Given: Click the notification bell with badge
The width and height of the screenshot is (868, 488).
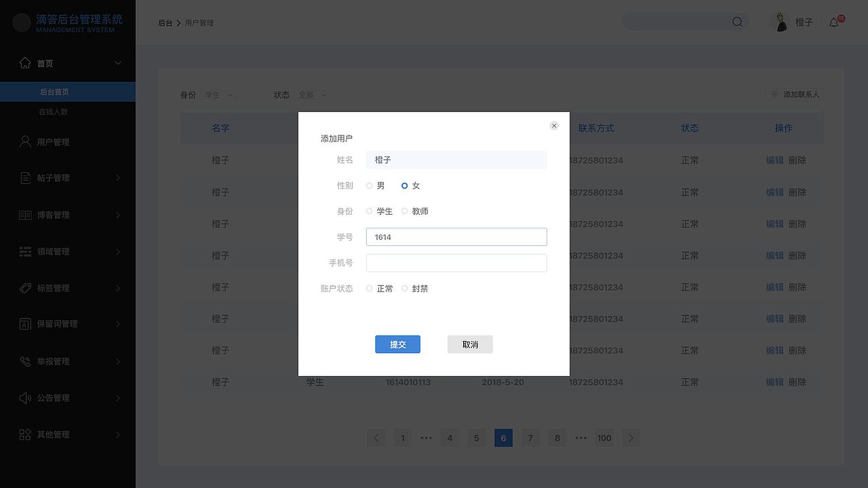Looking at the screenshot, I should [x=834, y=22].
